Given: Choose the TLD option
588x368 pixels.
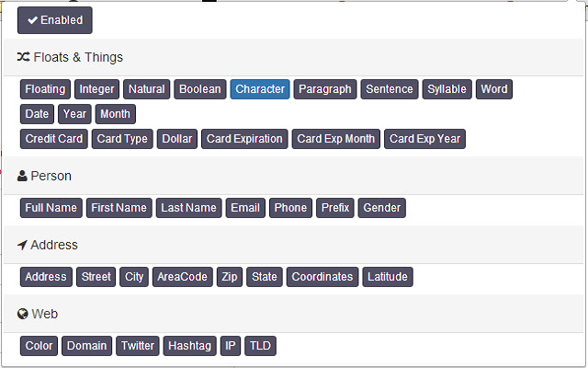Looking at the screenshot, I should (x=260, y=346).
